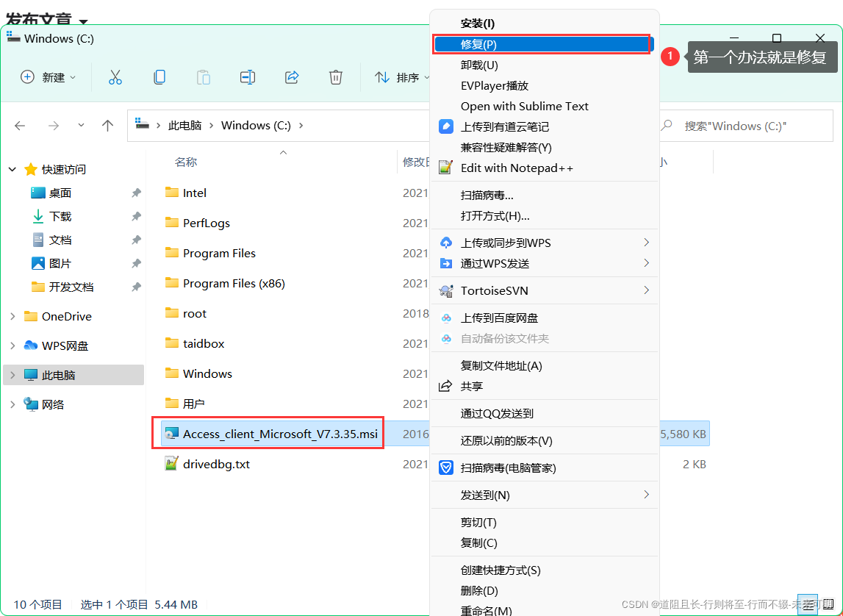Choose 共享 menu entry

(x=545, y=387)
